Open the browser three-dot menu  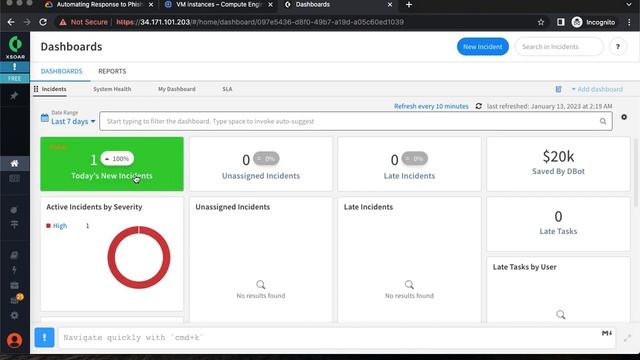coord(629,22)
